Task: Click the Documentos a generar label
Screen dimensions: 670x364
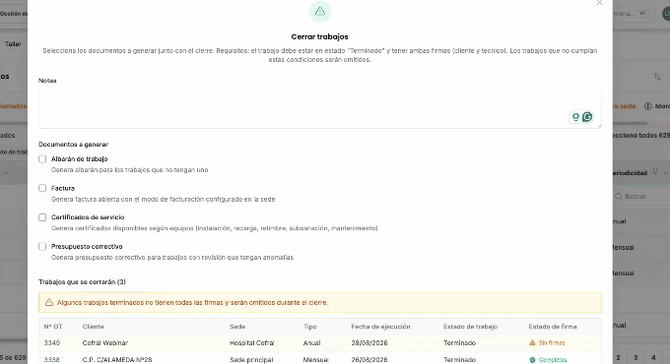Action: pos(73,144)
